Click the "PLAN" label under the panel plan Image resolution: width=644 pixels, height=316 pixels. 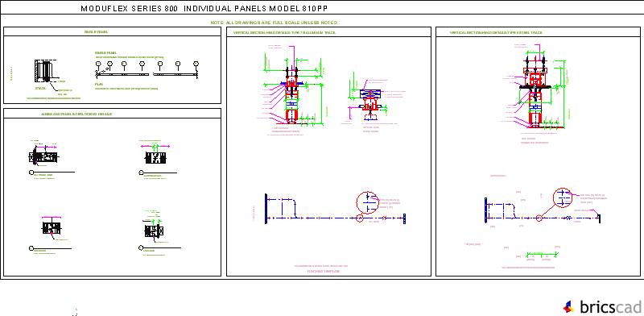pyautogui.click(x=99, y=84)
